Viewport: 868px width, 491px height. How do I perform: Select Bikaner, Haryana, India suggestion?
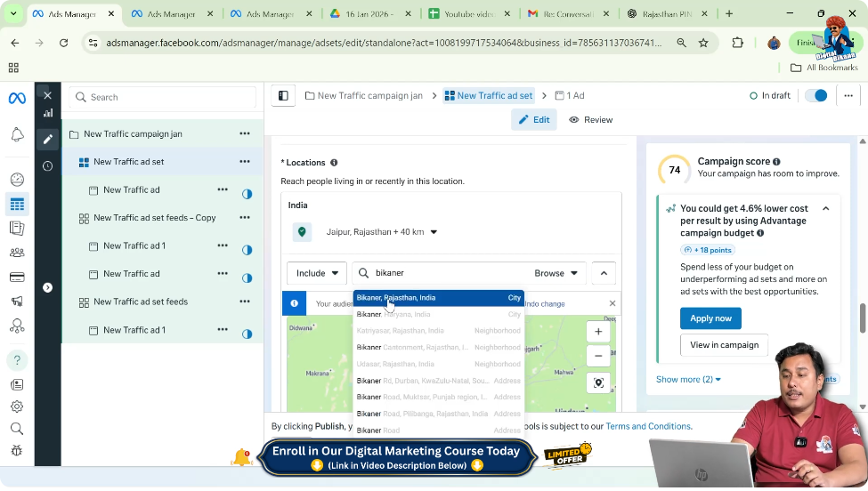[438, 315]
